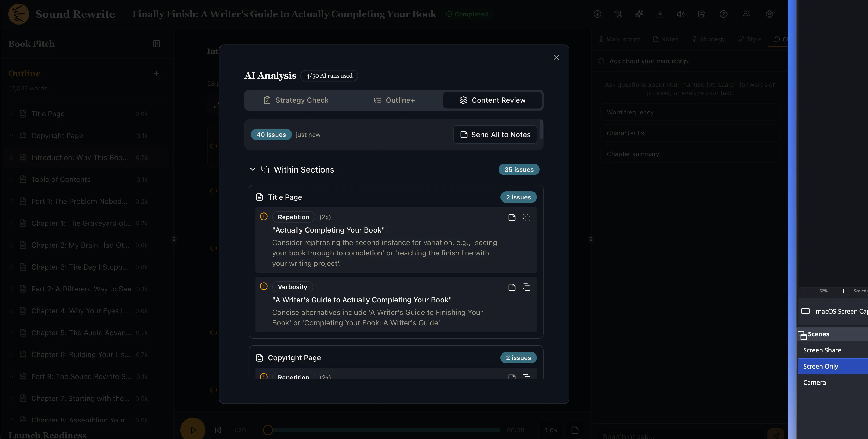
Task: Switch to the Strategy Check tab
Action: tap(296, 100)
